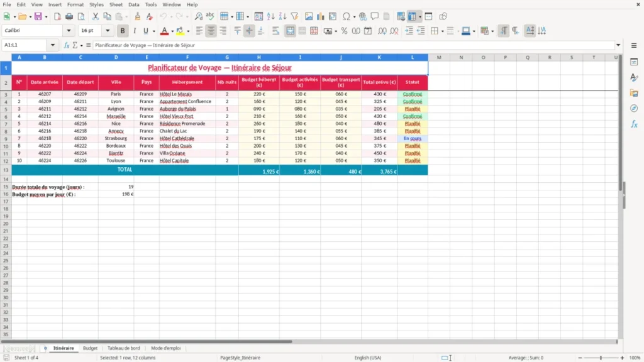Switch to the Tableau de bord sheet tab

124,348
